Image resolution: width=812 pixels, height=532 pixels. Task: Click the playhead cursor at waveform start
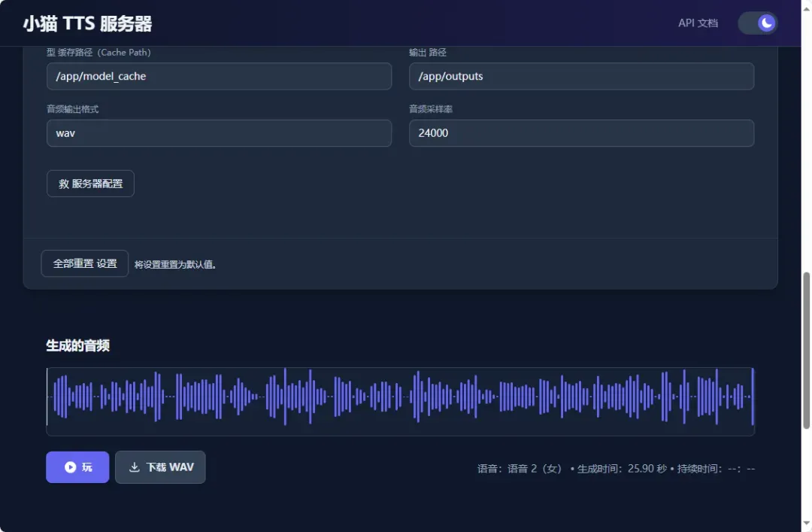tap(47, 397)
